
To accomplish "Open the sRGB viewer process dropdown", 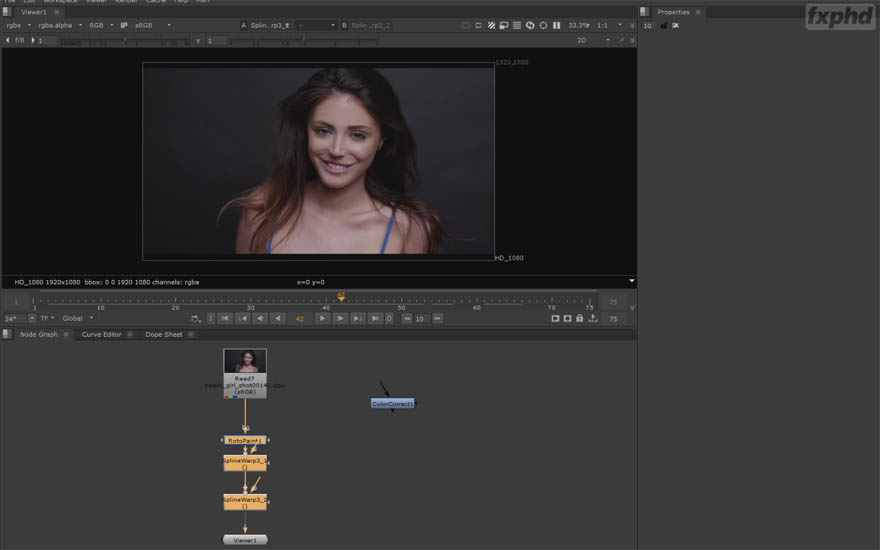I will pos(153,25).
